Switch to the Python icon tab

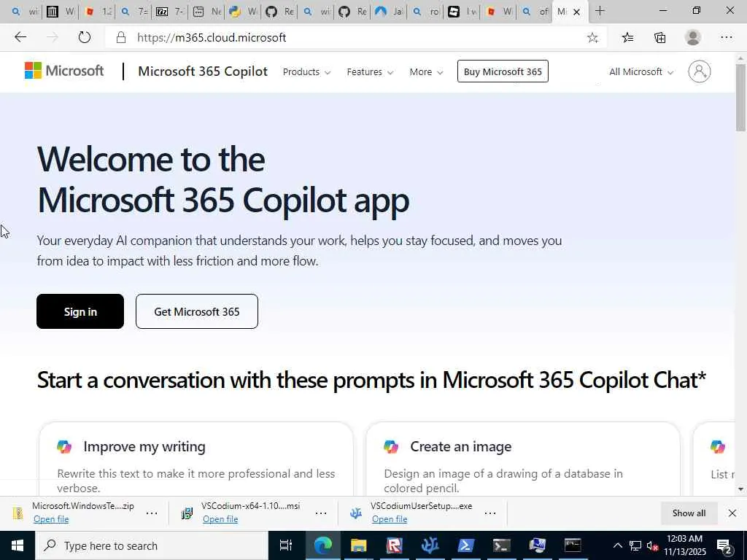click(243, 12)
